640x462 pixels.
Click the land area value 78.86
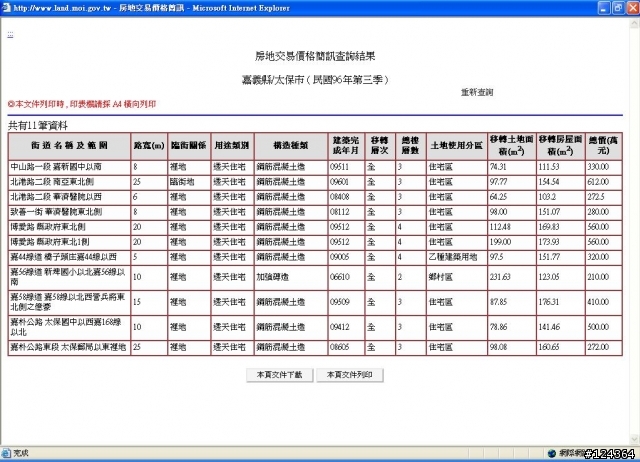pos(498,327)
